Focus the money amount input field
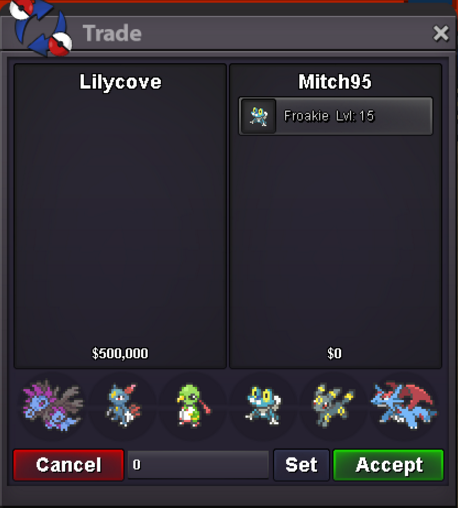Viewport: 458px width, 508px height. (198, 465)
